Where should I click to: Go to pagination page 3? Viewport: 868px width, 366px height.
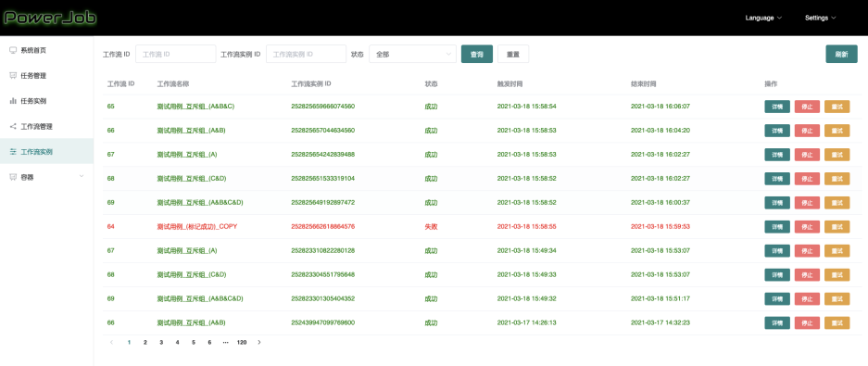[x=161, y=343]
